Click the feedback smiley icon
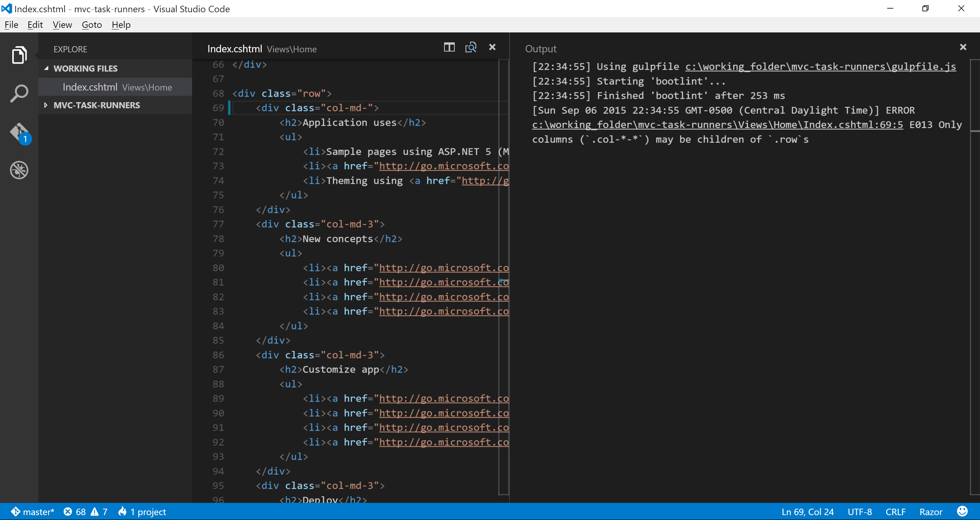The image size is (980, 520). click(x=962, y=511)
